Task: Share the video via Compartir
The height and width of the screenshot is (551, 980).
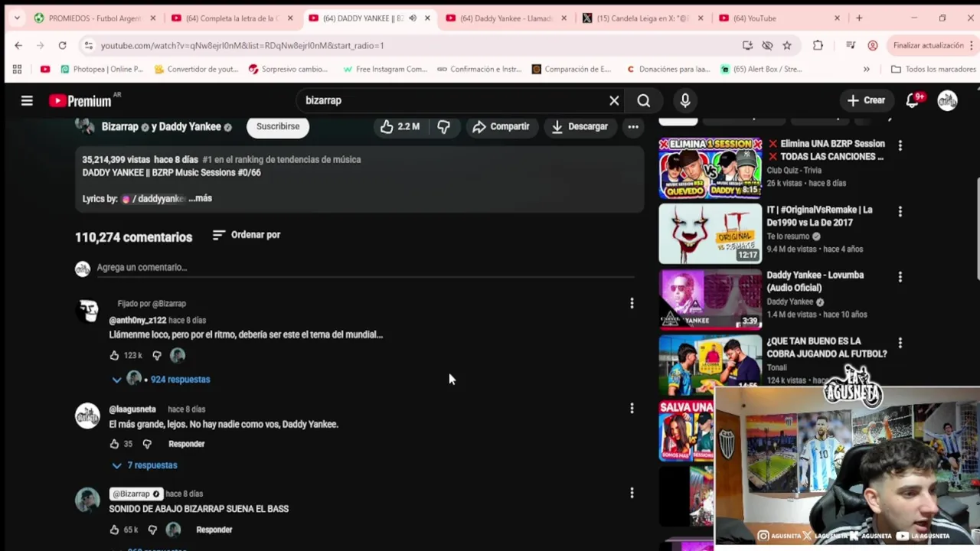Action: (501, 126)
